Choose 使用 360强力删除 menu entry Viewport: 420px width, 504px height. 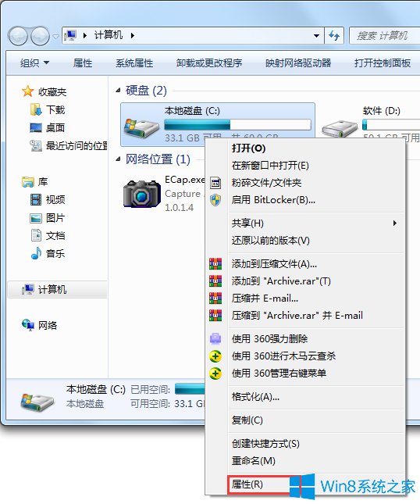(305, 339)
